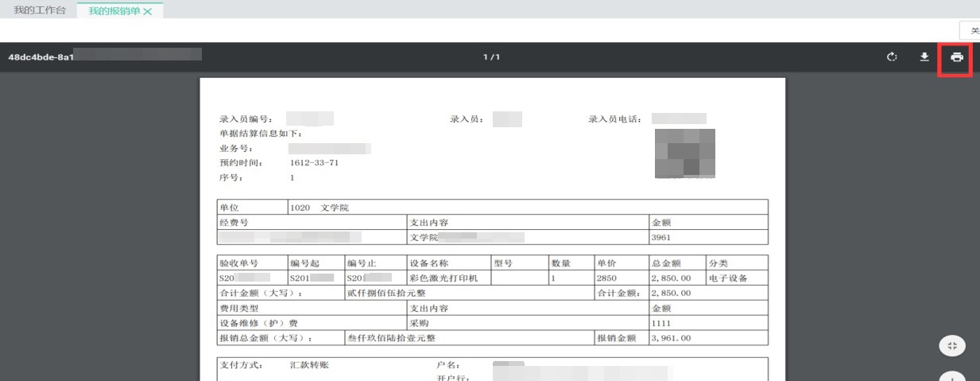Rotate the PDF page clockwise
The image size is (980, 381).
coord(892,57)
